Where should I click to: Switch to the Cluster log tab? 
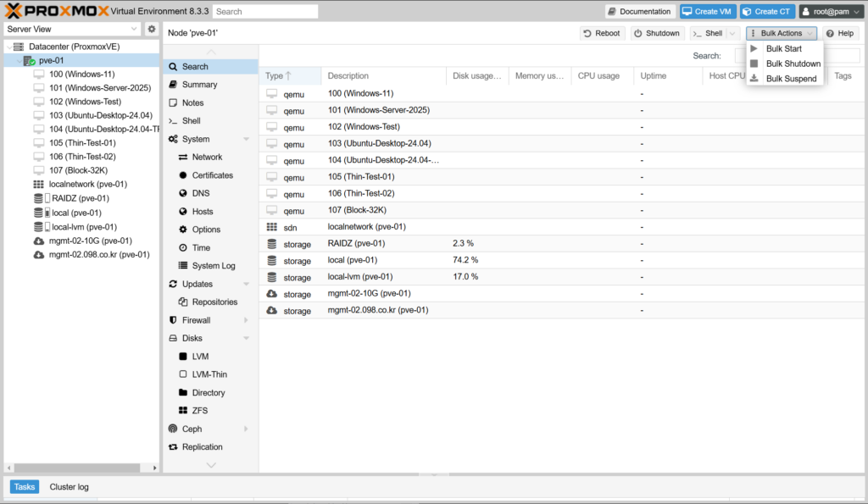[x=69, y=487]
